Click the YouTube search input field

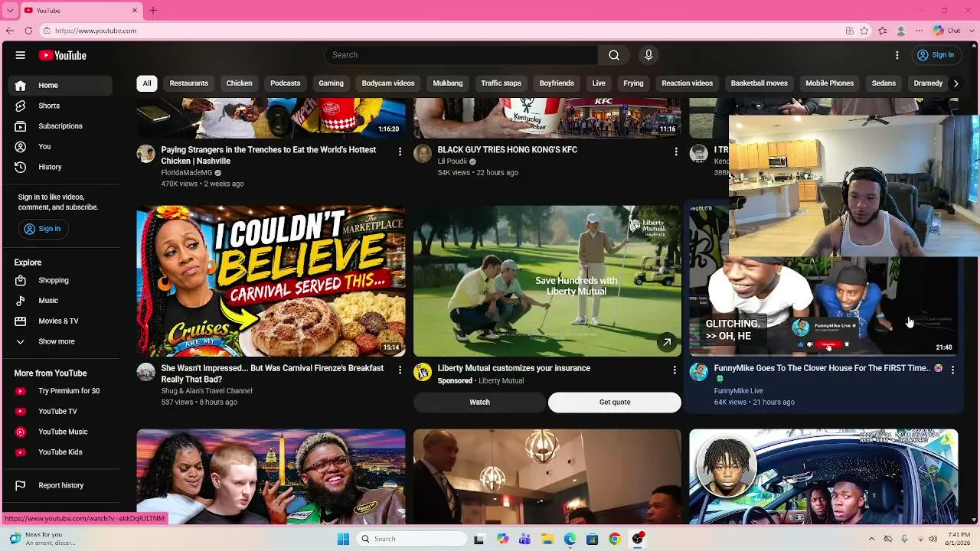[x=461, y=55]
